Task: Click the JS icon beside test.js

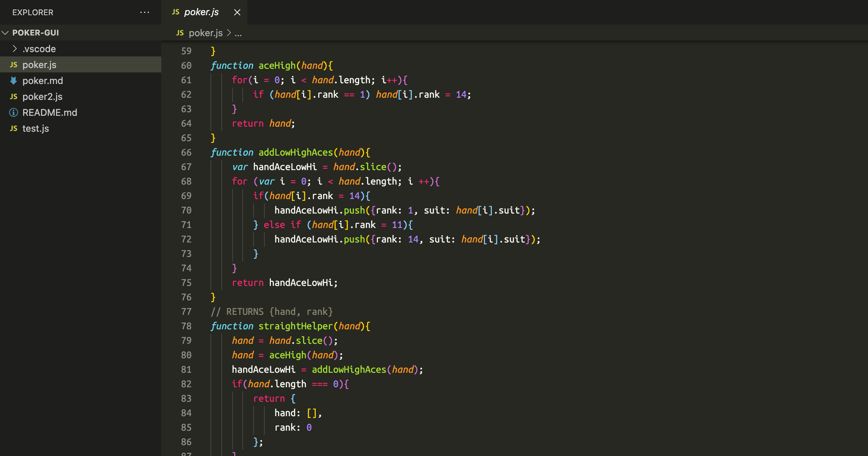Action: 13,128
